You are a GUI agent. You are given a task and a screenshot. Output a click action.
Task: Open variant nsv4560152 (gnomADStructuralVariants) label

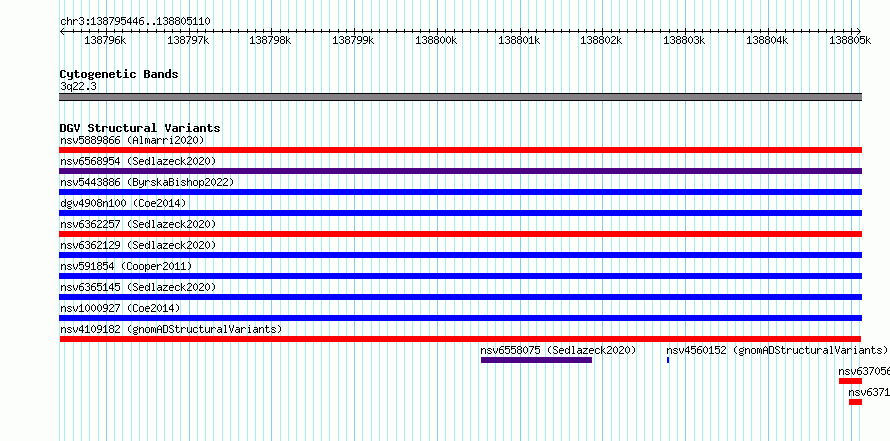pyautogui.click(x=776, y=350)
